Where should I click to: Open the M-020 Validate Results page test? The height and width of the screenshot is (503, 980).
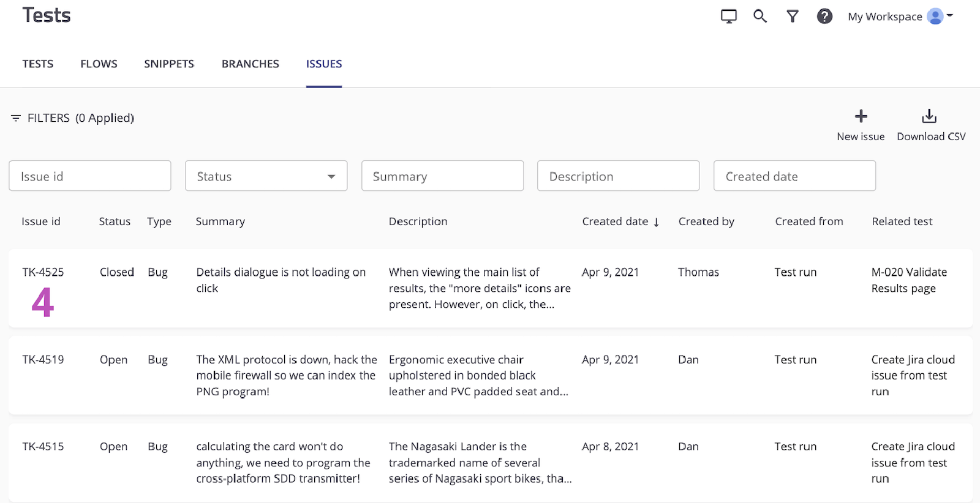(x=908, y=280)
